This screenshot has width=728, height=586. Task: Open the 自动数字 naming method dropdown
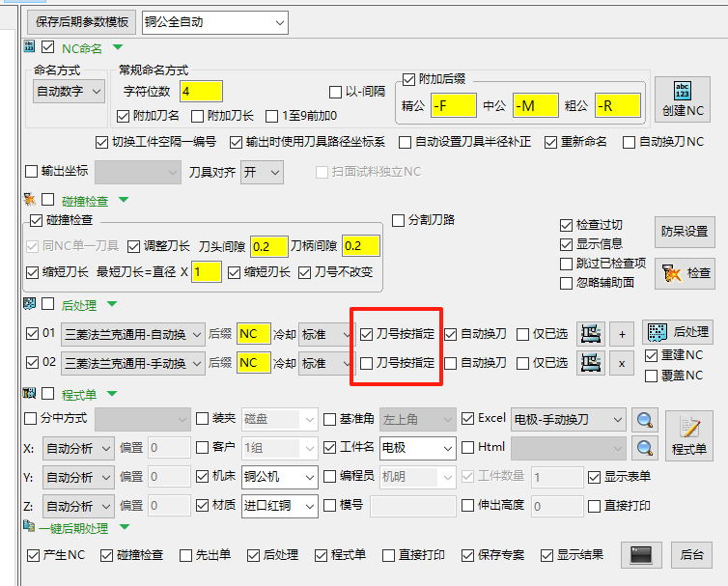click(x=69, y=92)
